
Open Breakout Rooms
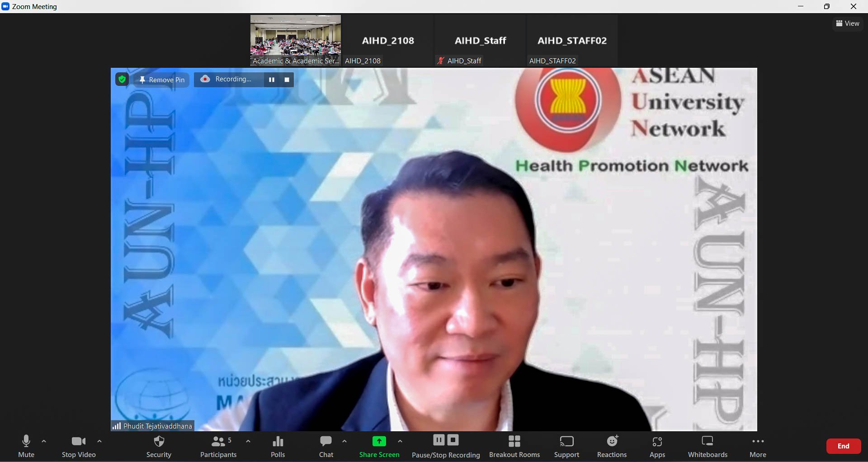(514, 446)
